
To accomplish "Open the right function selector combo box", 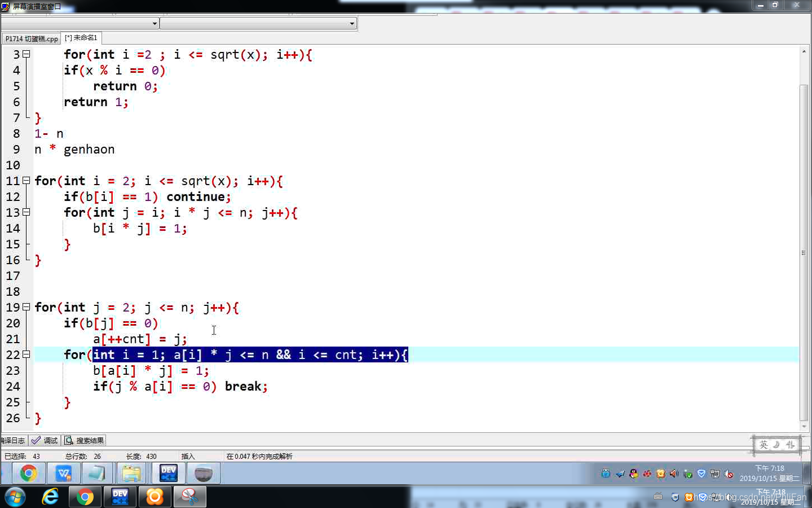I will coord(258,23).
